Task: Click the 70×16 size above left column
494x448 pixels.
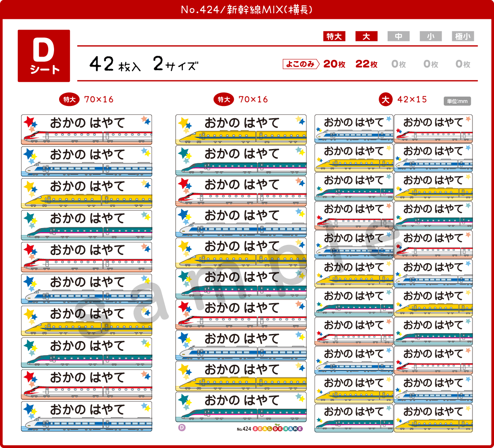Action: (99, 100)
